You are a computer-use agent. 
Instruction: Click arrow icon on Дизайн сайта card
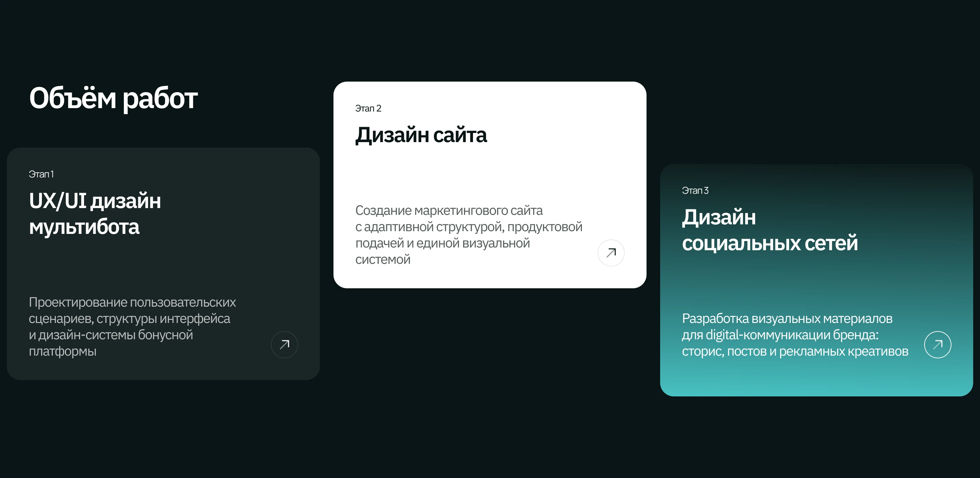pyautogui.click(x=610, y=252)
